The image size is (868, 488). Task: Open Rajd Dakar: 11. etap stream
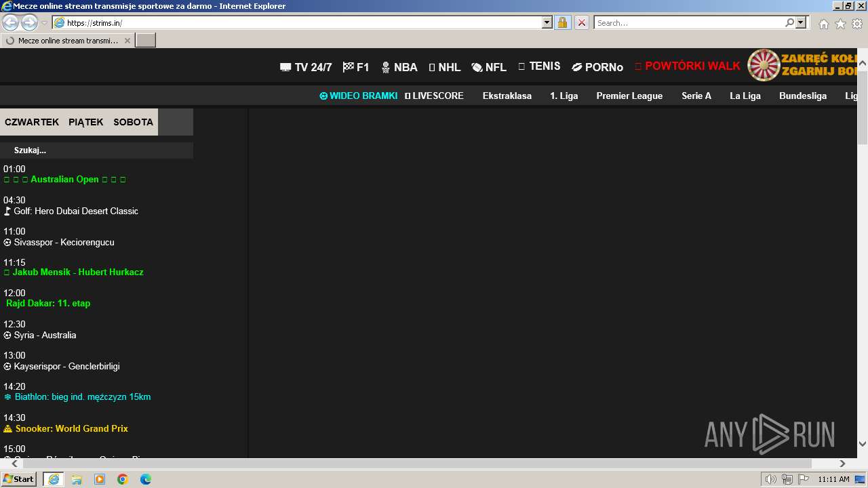click(48, 303)
